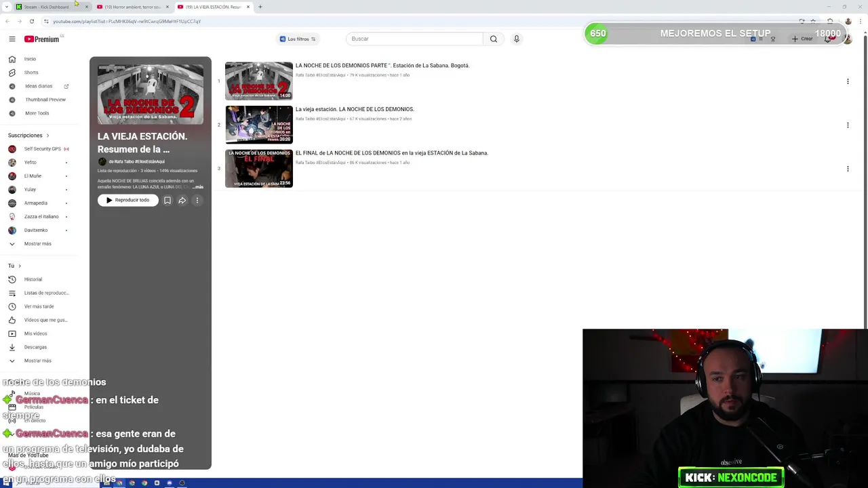The image size is (868, 488).
Task: Open Descargas in the sidebar
Action: click(35, 347)
